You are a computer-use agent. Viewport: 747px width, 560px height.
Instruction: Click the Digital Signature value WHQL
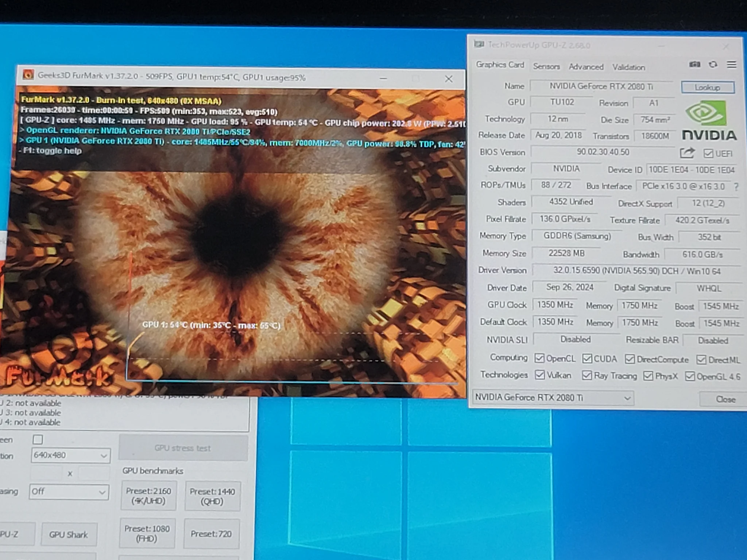point(709,289)
